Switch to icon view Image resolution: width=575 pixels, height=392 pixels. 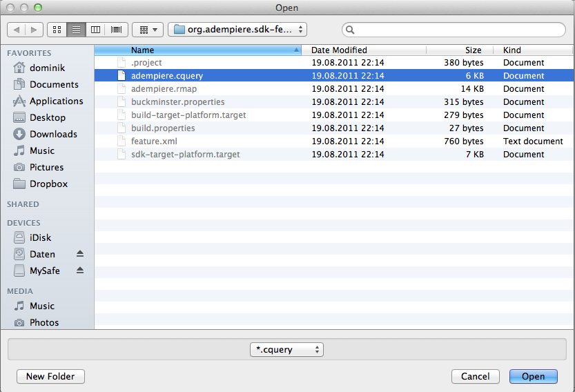[x=57, y=30]
